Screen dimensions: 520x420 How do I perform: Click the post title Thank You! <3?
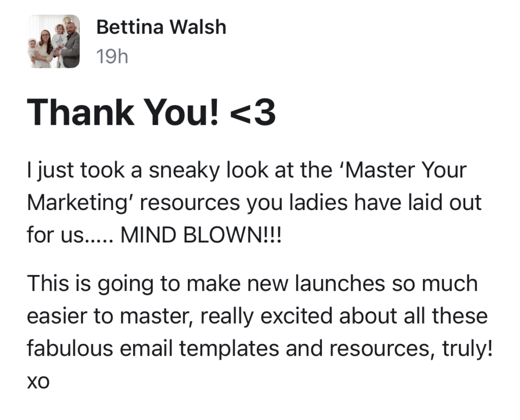point(151,113)
